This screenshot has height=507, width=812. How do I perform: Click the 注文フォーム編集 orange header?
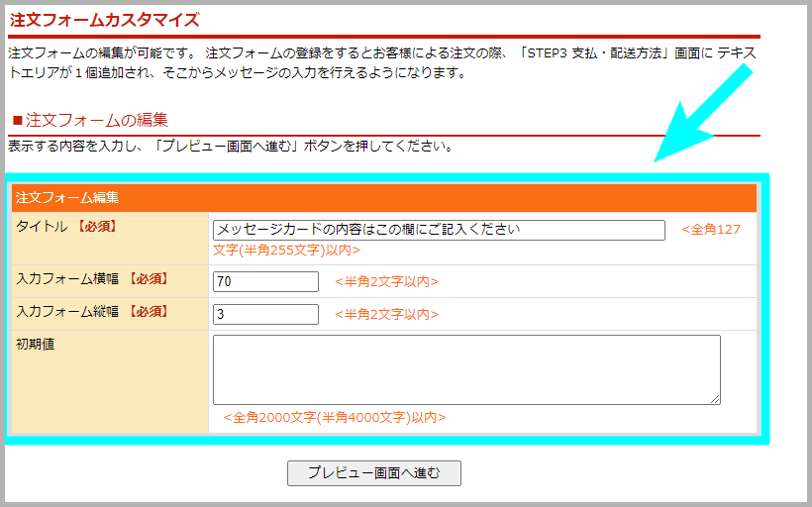click(x=384, y=197)
